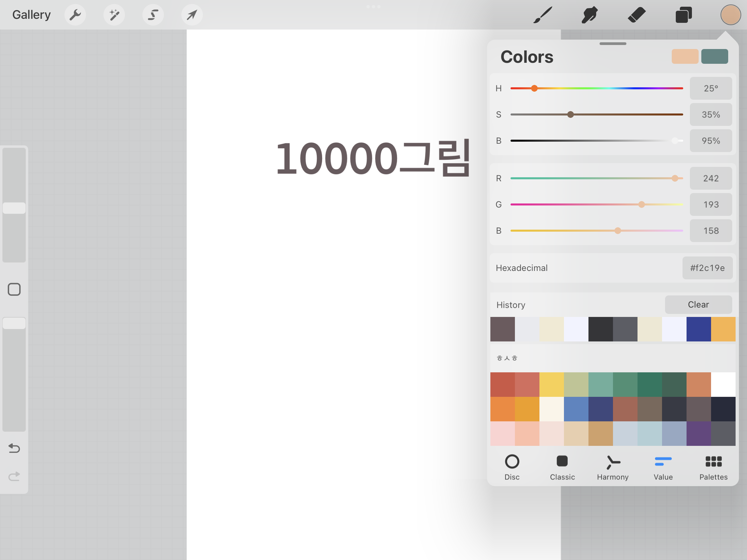This screenshot has height=560, width=747.
Task: Switch to the Palettes tab
Action: click(x=713, y=468)
